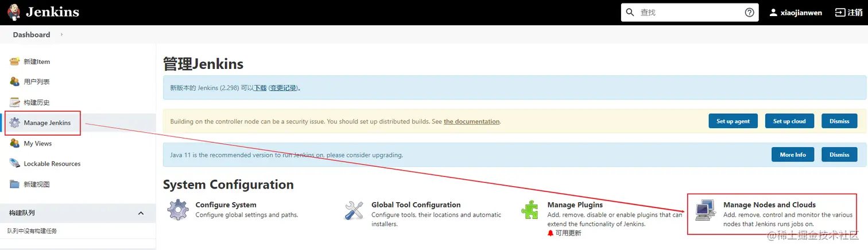Image resolution: width=868 pixels, height=250 pixels.
Task: Dismiss the controller node security warning
Action: [839, 121]
